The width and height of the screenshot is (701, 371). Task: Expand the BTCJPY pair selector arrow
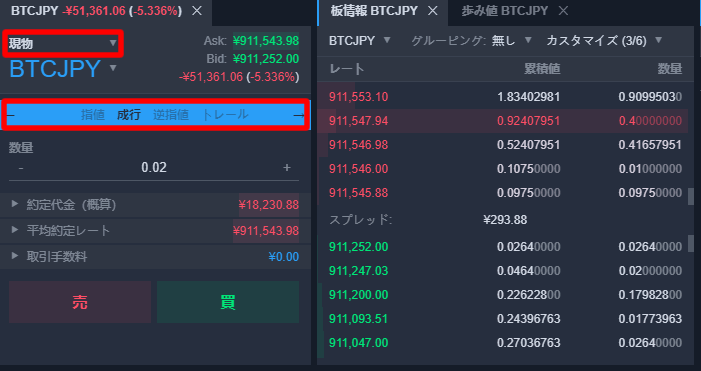click(x=113, y=68)
